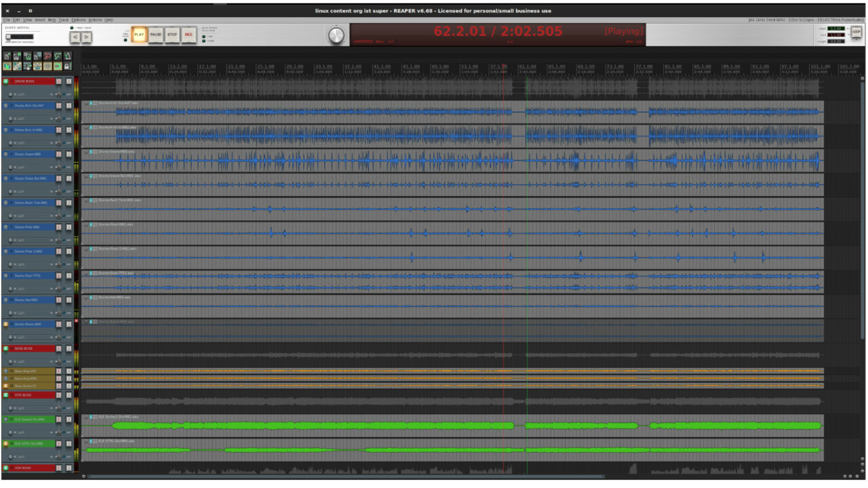
Task: Click the STOP transport button
Action: pos(172,35)
